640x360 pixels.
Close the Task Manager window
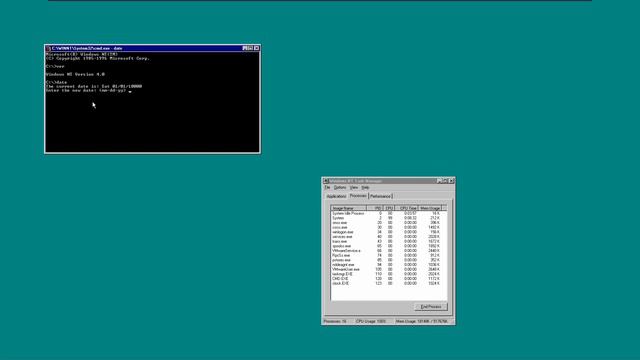tap(451, 181)
